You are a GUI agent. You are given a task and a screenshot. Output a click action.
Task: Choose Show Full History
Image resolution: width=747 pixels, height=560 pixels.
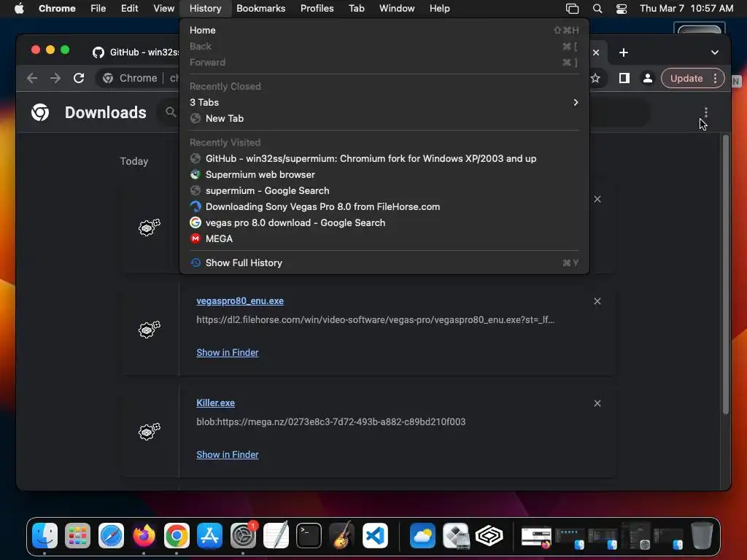(x=384, y=262)
